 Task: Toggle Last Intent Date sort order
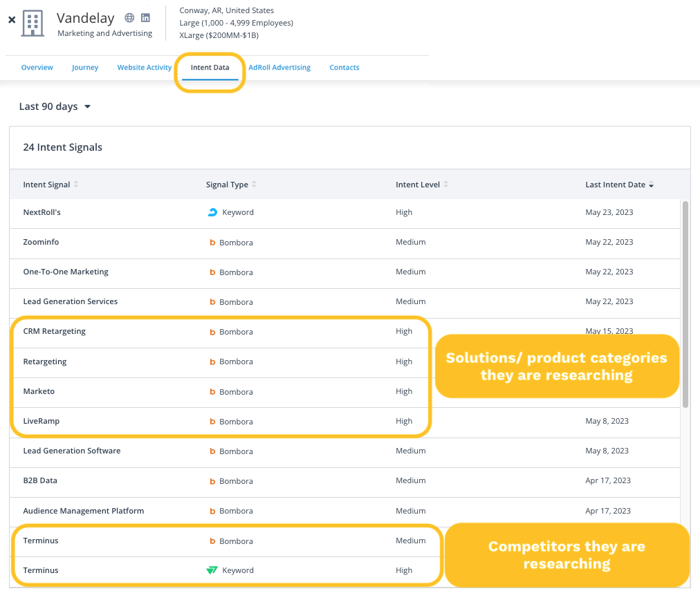[651, 185]
